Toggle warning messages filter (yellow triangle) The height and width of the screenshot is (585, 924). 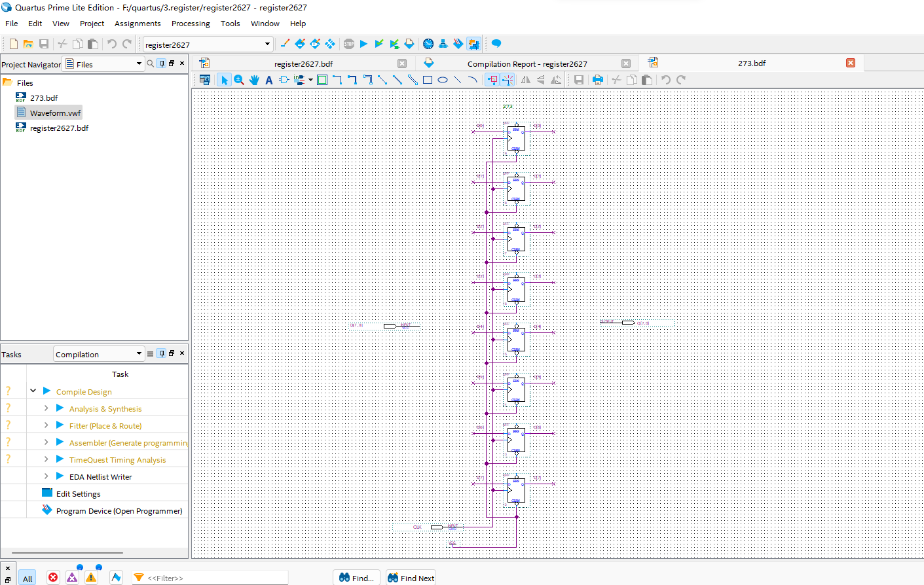(x=91, y=577)
